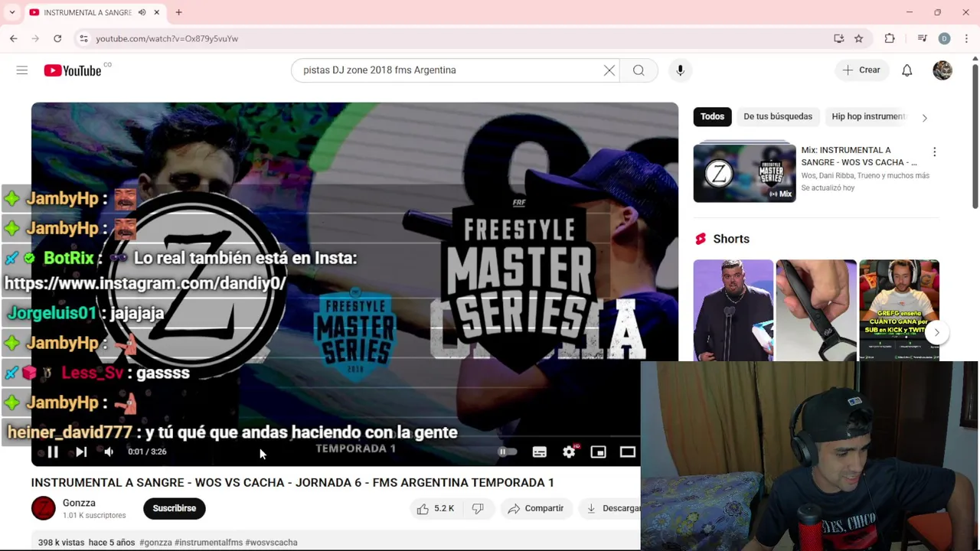Subscribe to Gonzza with Suscribirse
The image size is (980, 551).
coord(175,508)
